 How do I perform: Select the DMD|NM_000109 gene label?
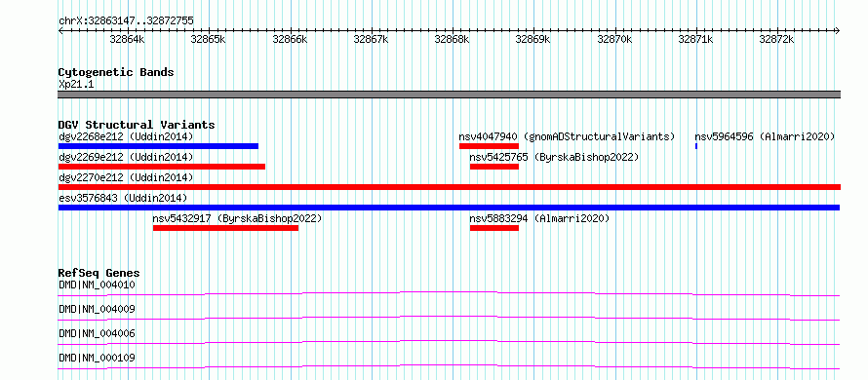97,358
